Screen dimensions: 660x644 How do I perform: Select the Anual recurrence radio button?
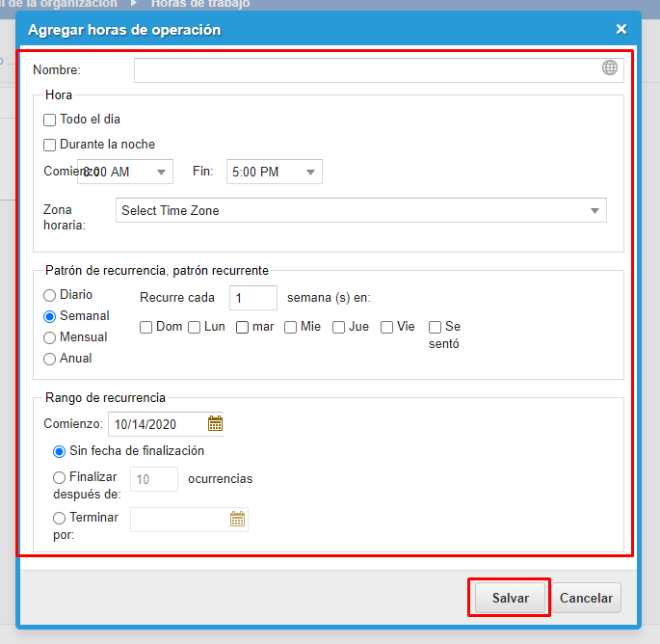[50, 359]
